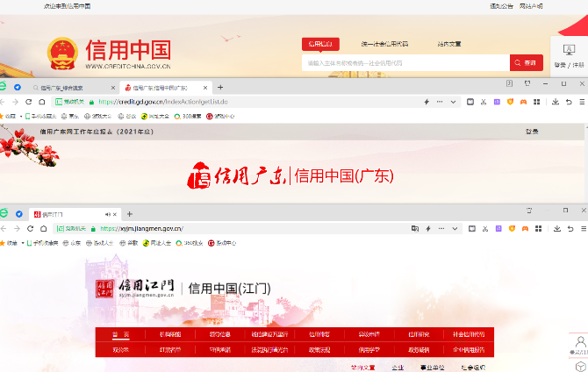Image resolution: width=588 pixels, height=372 pixels.
Task: Open 双公示 in Jiangmen red menu
Action: click(121, 350)
